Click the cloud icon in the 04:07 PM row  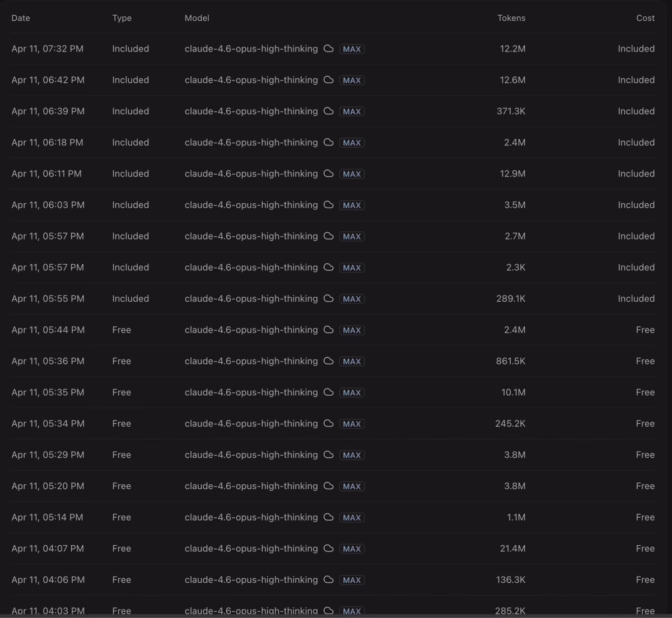(329, 549)
